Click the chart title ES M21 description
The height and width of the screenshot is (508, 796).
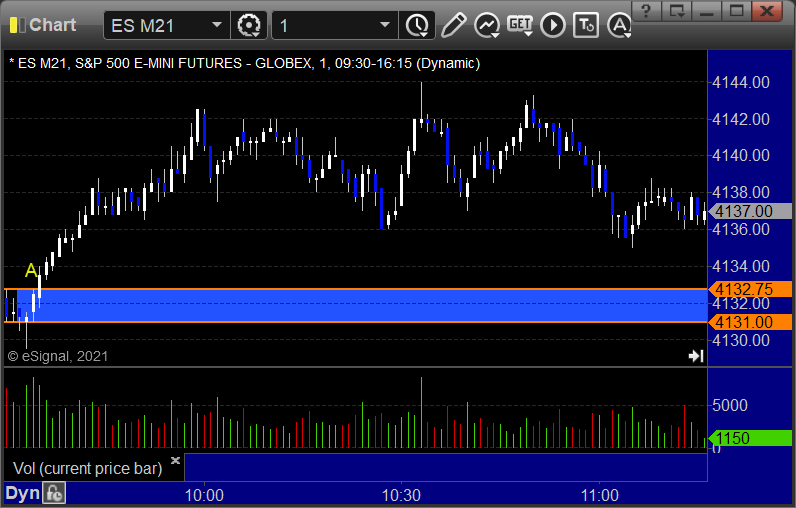click(244, 63)
